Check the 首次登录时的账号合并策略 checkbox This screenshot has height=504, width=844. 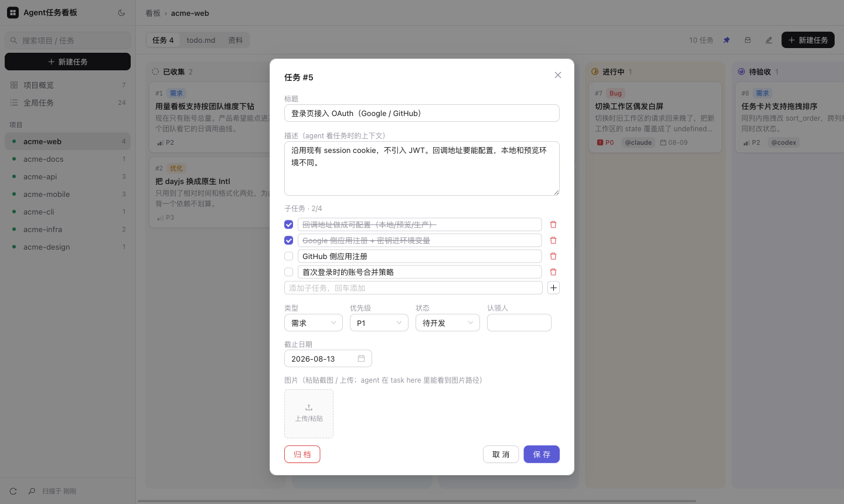pyautogui.click(x=288, y=272)
